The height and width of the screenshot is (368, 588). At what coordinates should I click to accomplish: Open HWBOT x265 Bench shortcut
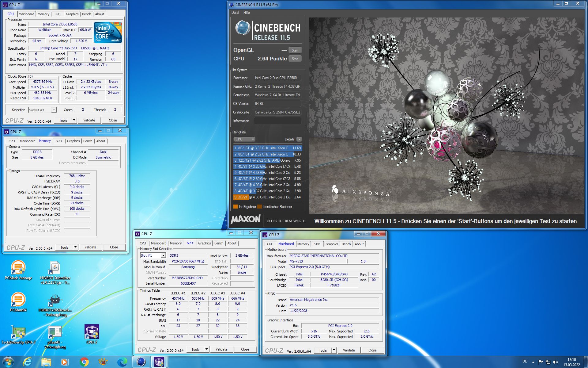tap(55, 305)
